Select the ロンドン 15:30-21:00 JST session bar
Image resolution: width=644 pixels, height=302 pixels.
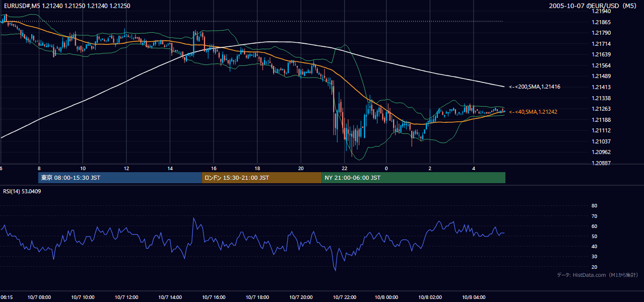click(262, 178)
